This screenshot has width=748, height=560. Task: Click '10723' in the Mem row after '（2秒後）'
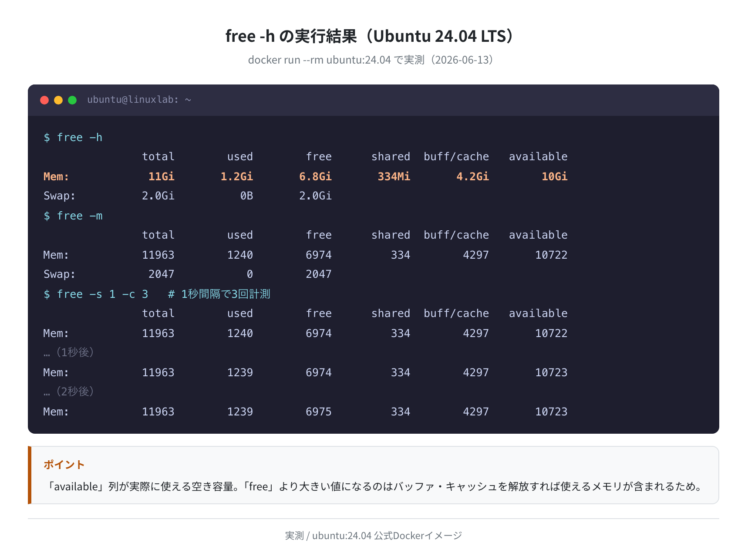pyautogui.click(x=551, y=412)
